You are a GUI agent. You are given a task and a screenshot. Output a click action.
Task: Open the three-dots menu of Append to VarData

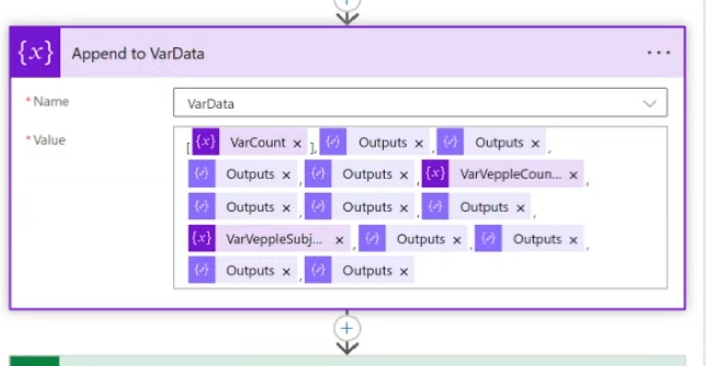pos(659,53)
